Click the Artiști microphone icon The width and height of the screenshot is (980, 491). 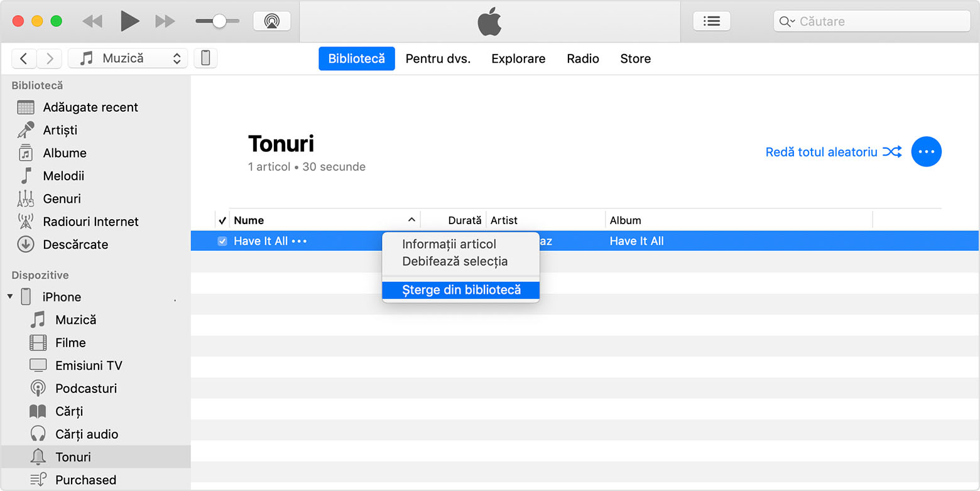click(26, 130)
